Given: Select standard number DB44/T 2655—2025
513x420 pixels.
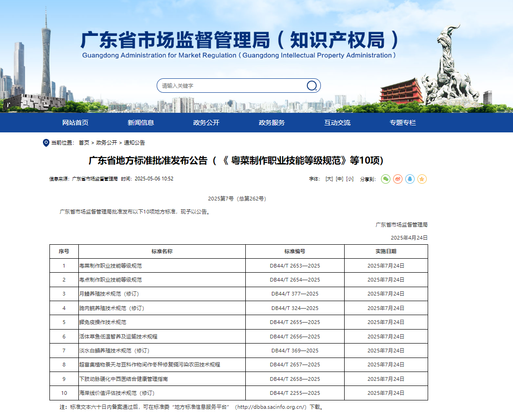Looking at the screenshot, I should click(x=295, y=322).
